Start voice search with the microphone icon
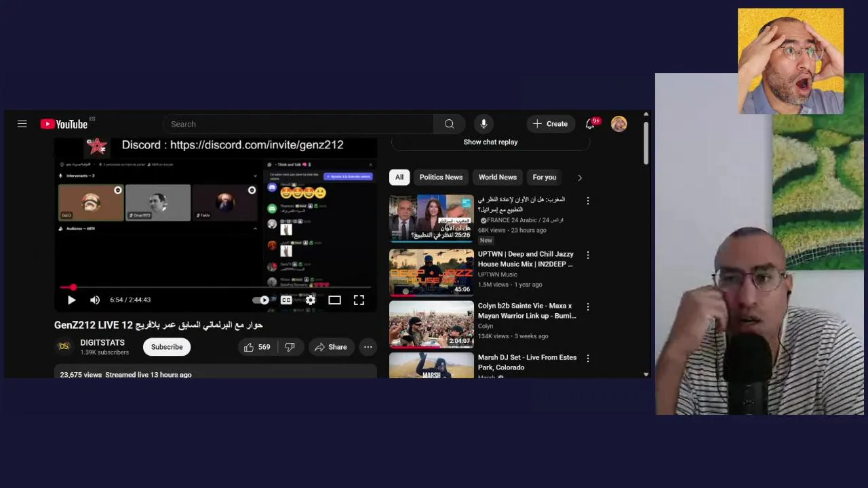The image size is (868, 488). tap(484, 124)
